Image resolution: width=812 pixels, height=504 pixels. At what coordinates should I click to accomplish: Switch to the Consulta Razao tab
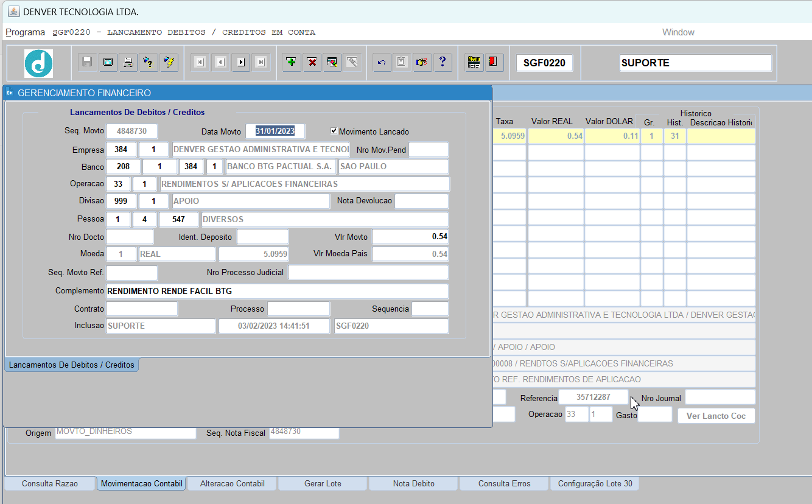50,483
